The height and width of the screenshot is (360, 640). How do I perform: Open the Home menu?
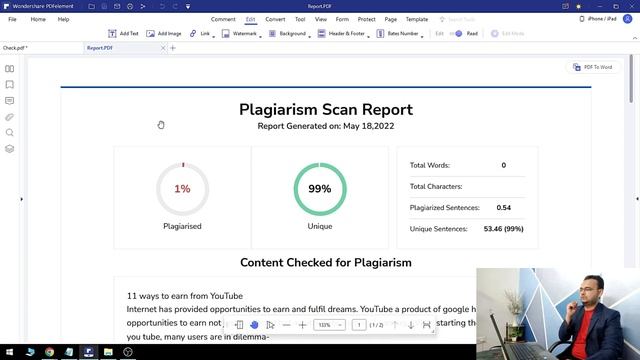tap(38, 19)
